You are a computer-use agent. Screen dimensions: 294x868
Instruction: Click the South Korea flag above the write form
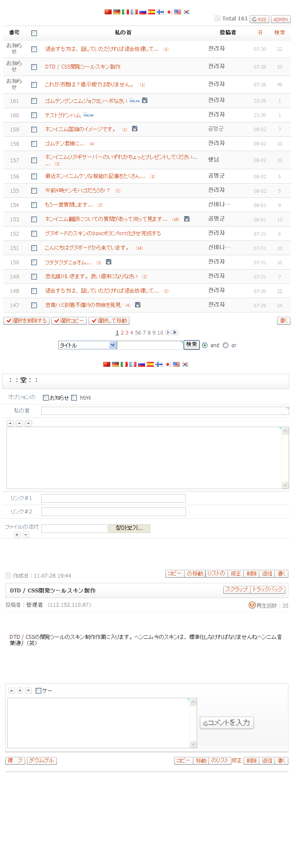click(x=185, y=364)
